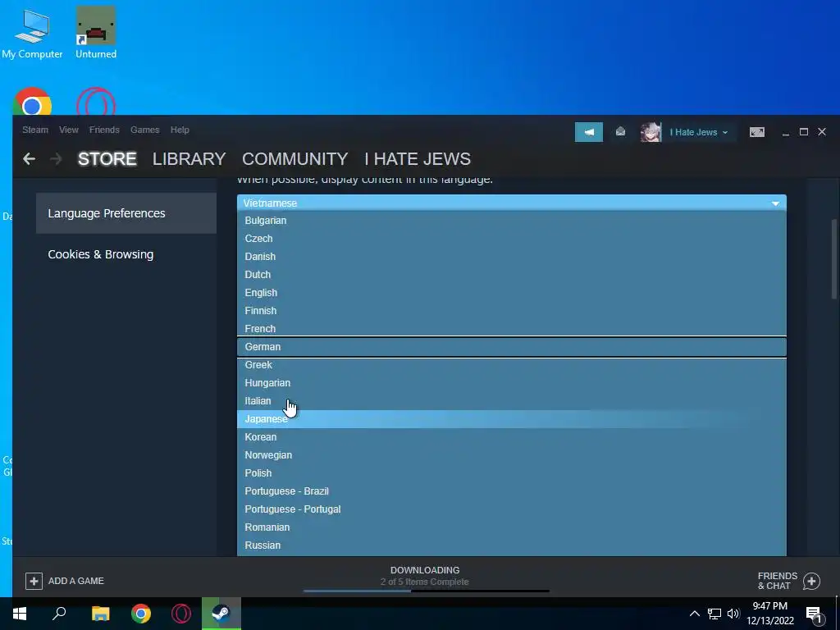Open the Steam menu

35,130
